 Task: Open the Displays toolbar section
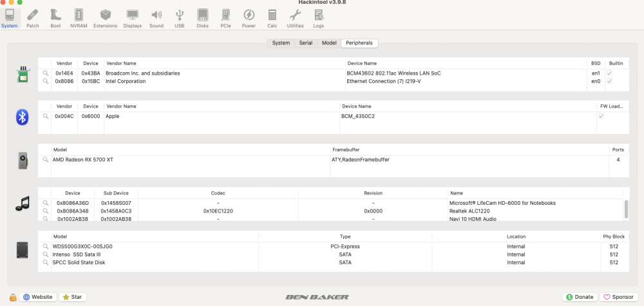132,19
